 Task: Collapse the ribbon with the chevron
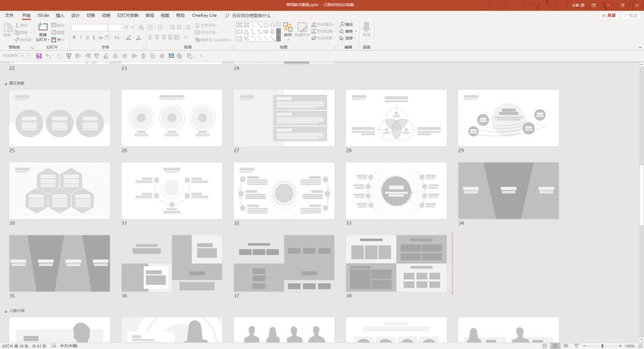pyautogui.click(x=640, y=48)
